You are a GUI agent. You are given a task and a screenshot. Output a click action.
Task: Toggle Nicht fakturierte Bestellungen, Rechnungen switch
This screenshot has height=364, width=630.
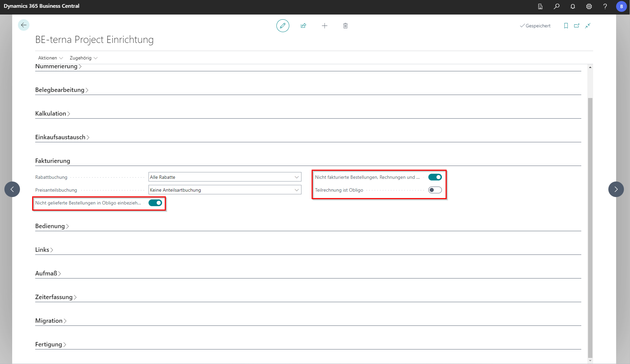click(435, 177)
